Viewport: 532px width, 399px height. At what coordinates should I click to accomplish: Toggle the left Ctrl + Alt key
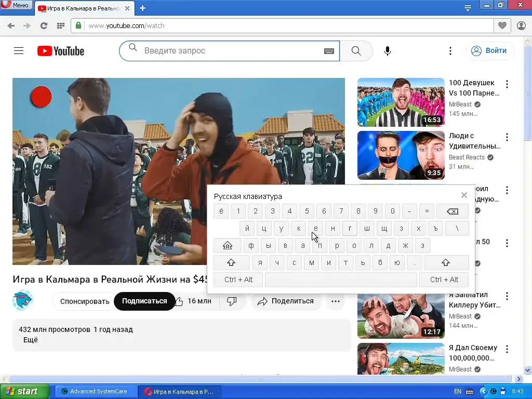[238, 280]
